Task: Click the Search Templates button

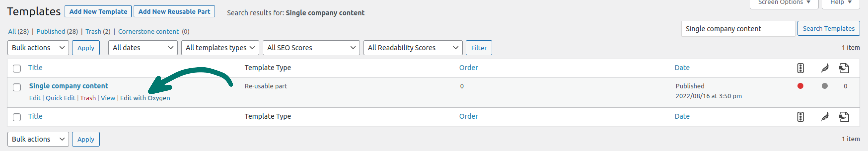Action: 828,29
